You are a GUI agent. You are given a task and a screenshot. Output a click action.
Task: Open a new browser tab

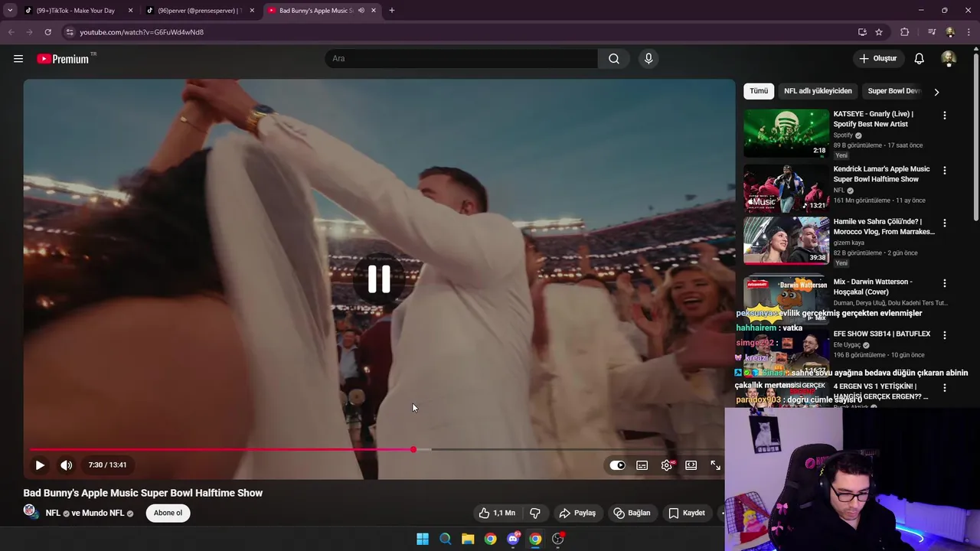[392, 11]
